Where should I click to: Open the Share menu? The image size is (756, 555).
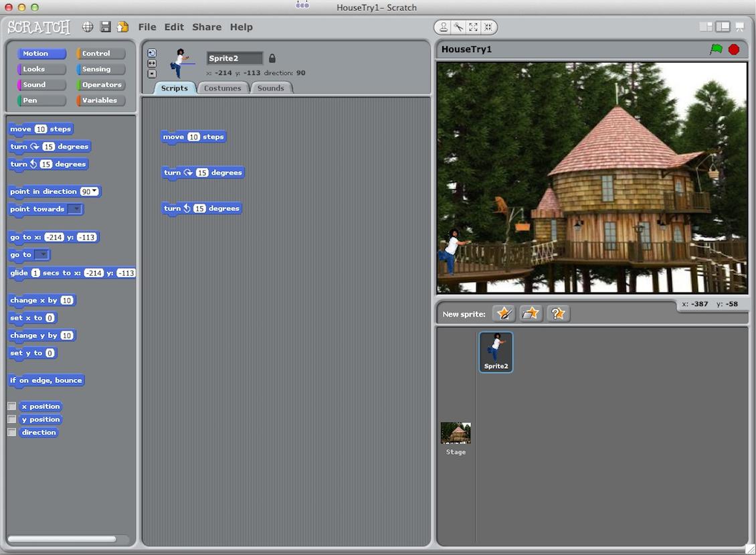(207, 27)
